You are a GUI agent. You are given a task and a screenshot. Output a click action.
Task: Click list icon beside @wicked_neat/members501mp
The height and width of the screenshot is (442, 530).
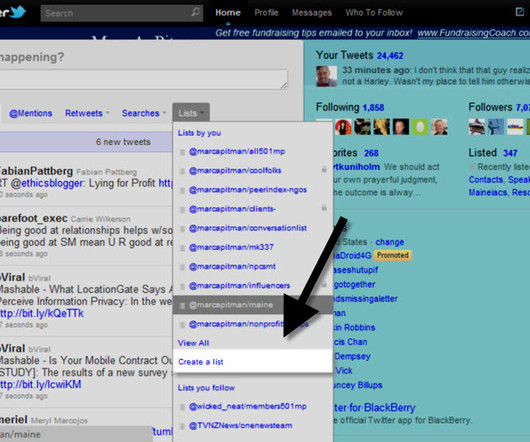(182, 407)
